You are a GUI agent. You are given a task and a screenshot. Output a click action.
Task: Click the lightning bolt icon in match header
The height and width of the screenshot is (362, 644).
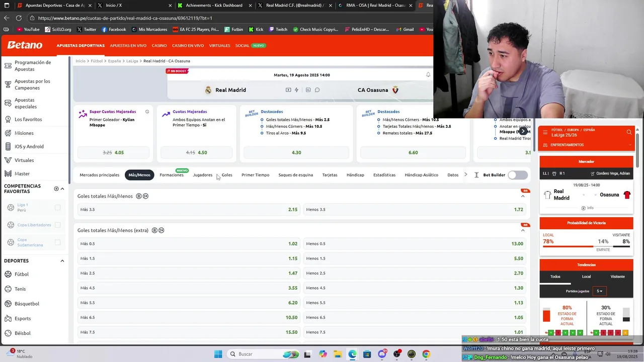296,90
